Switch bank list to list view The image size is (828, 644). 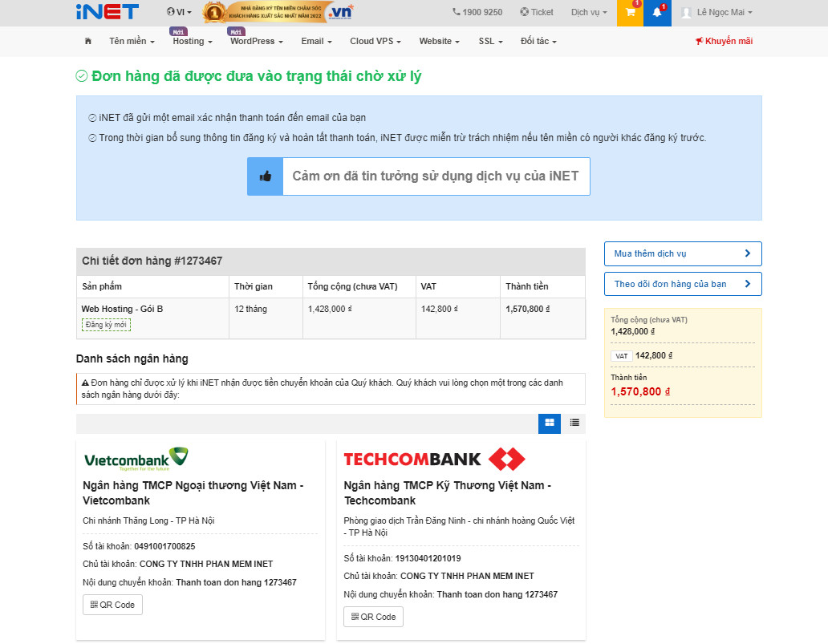click(574, 423)
